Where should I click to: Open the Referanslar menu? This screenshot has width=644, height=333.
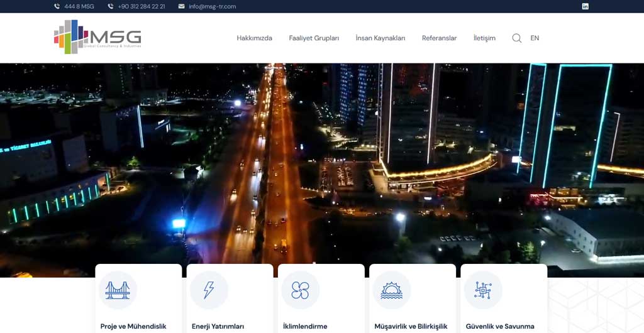(x=440, y=38)
